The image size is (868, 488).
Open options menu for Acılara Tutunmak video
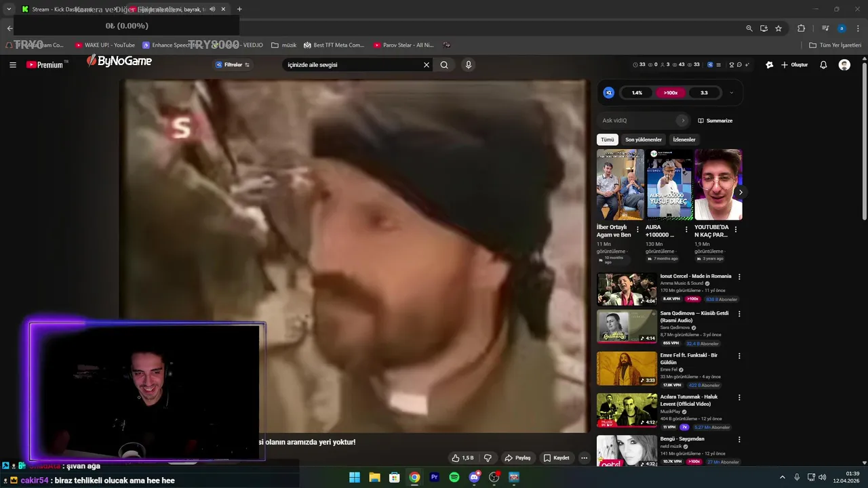(x=739, y=398)
